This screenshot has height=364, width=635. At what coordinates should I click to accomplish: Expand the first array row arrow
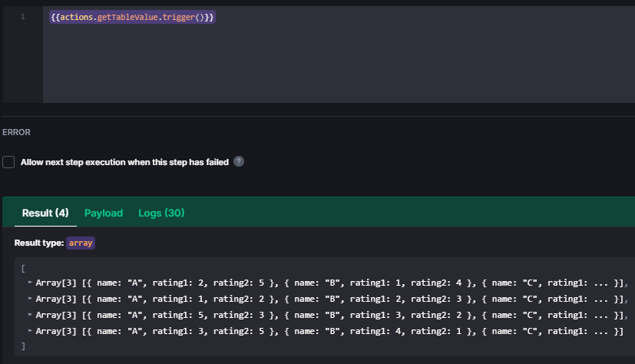tap(30, 283)
